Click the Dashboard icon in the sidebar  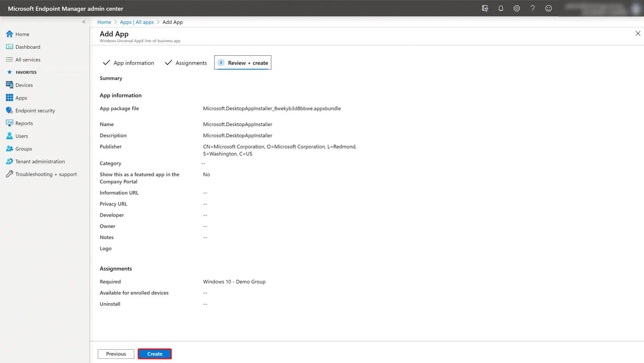point(9,47)
